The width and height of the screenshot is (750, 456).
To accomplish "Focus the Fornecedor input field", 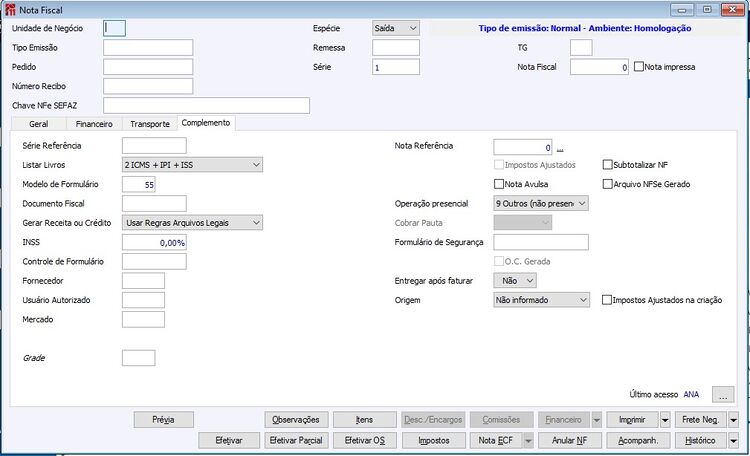I will 143,280.
